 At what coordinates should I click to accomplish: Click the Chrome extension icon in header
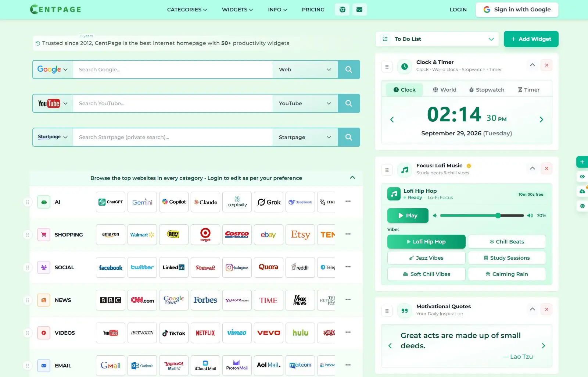(343, 10)
